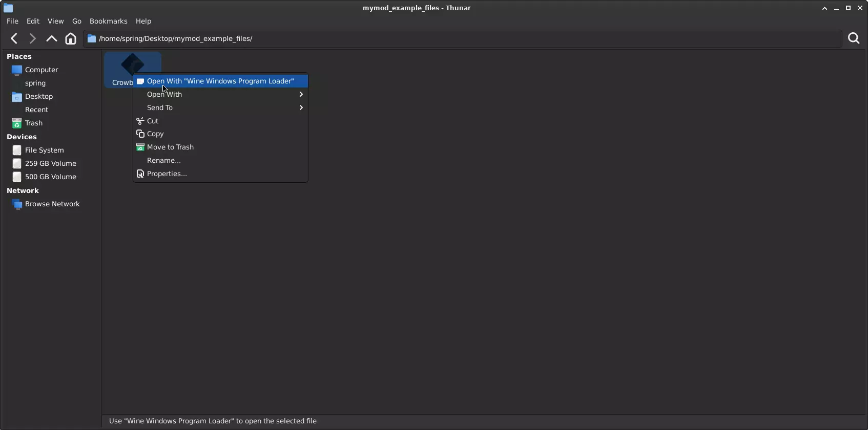
Task: Click the 500 GB Volume drive icon
Action: click(17, 177)
